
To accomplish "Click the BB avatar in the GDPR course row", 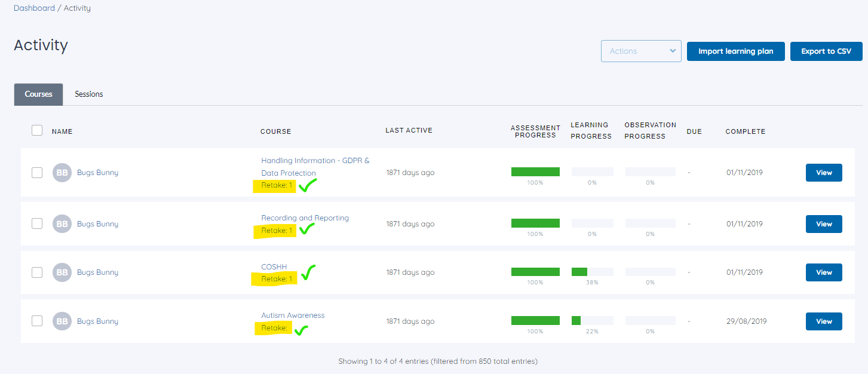I will coord(62,173).
